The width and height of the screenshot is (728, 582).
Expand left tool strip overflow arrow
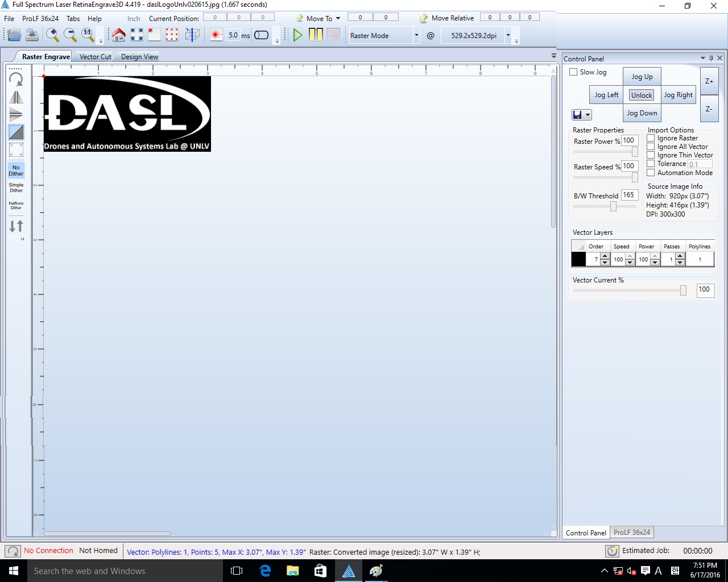point(22,239)
